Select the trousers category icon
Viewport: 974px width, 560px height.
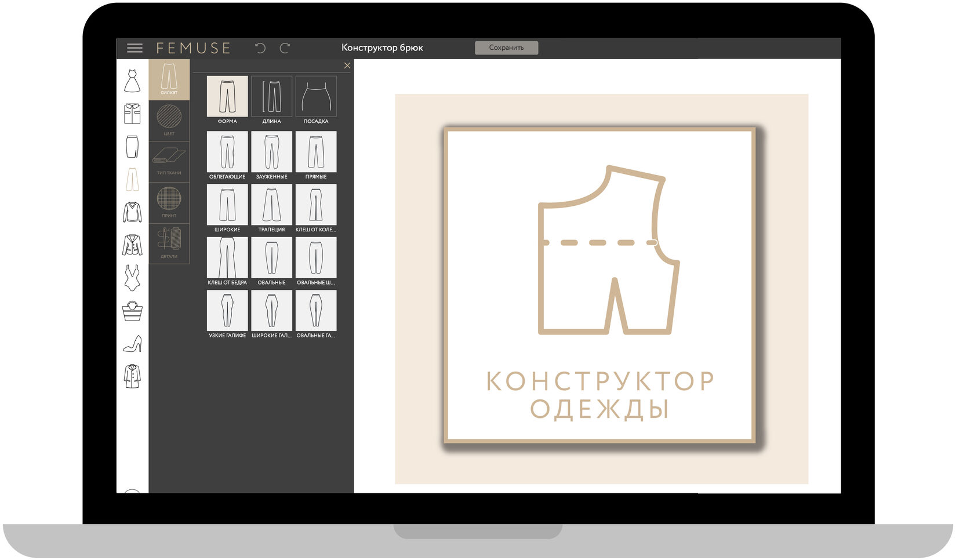(132, 180)
